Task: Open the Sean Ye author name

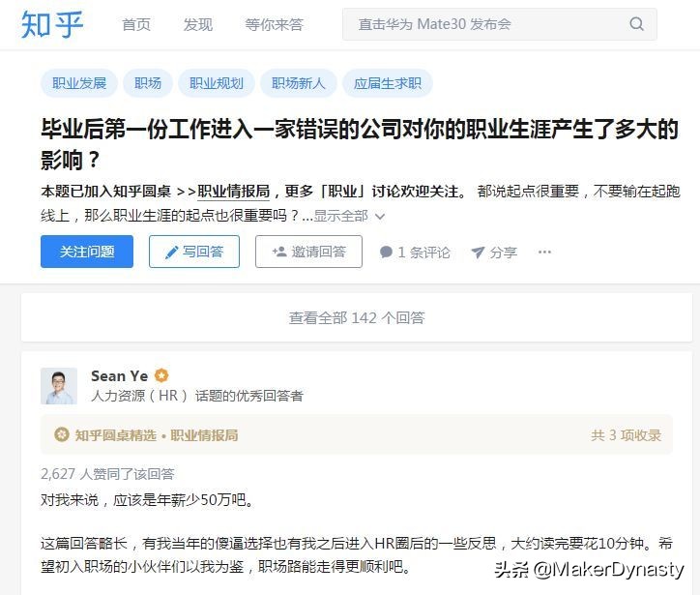Action: pyautogui.click(x=120, y=375)
